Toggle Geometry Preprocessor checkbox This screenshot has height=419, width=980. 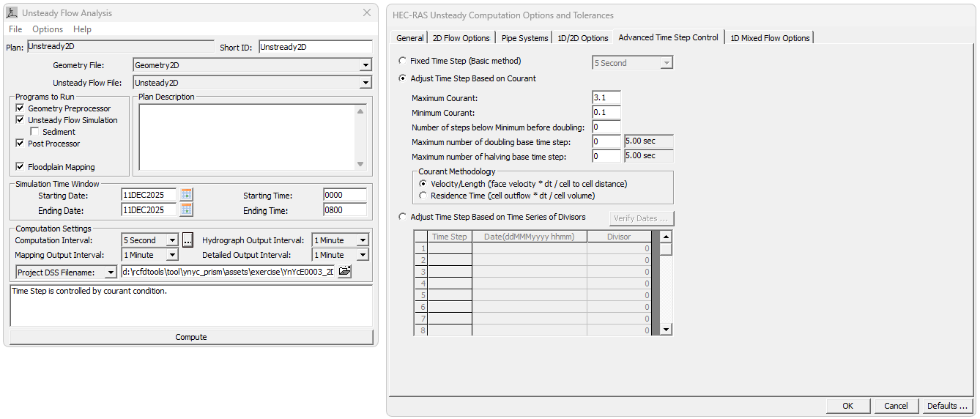pyautogui.click(x=21, y=108)
